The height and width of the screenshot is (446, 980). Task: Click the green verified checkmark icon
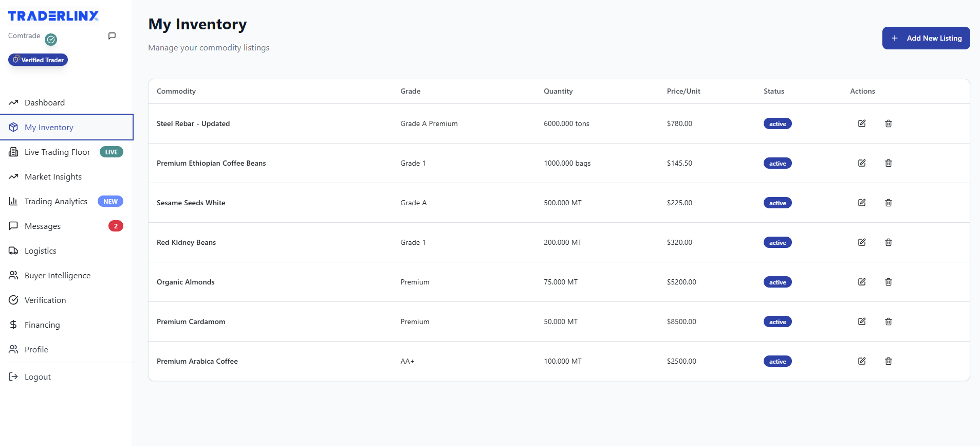click(x=51, y=40)
